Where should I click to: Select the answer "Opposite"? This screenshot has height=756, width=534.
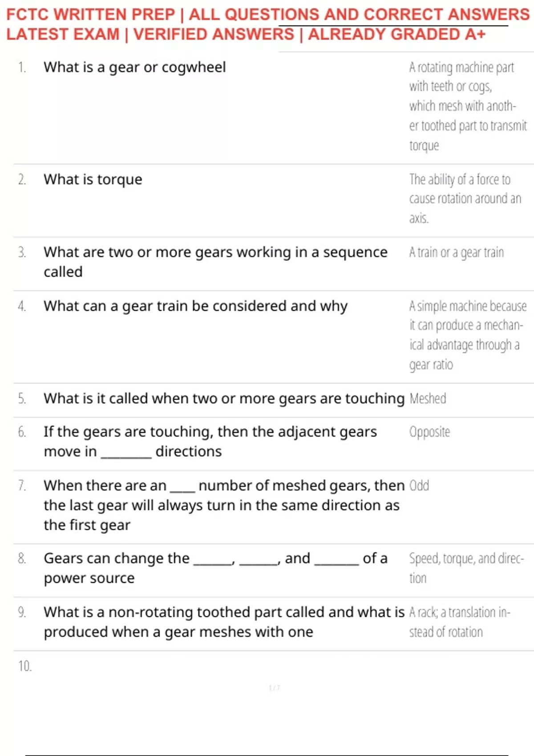pyautogui.click(x=429, y=432)
